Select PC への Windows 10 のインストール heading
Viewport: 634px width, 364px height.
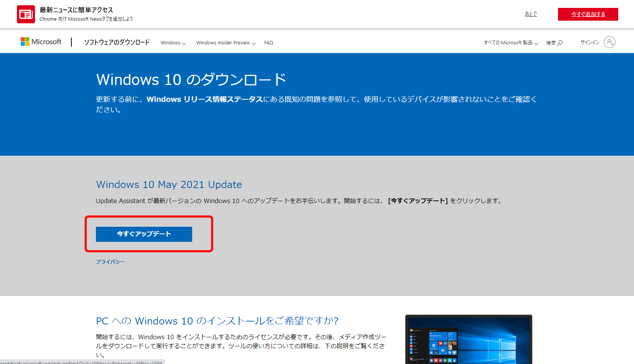pos(217,321)
